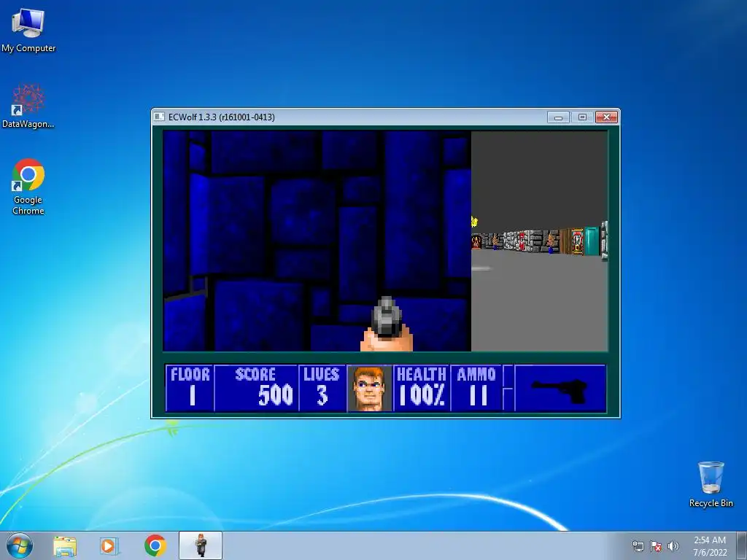Click the SCORE 500 panel
The width and height of the screenshot is (747, 560).
(x=256, y=388)
